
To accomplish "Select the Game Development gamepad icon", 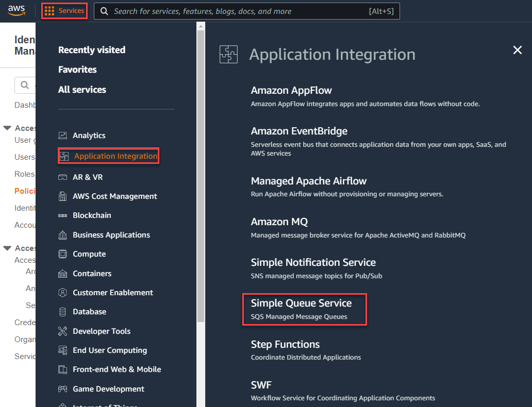I will 63,388.
